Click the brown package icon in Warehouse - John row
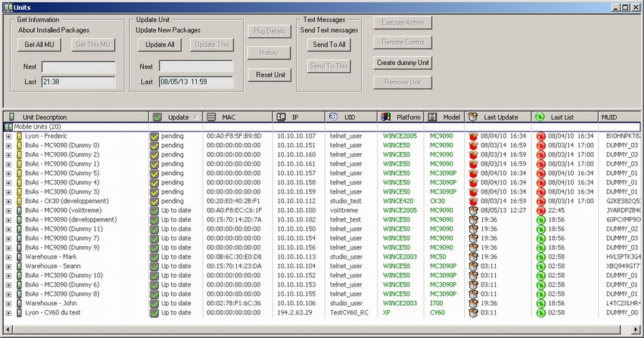This screenshot has width=644, height=338. pyautogui.click(x=473, y=303)
